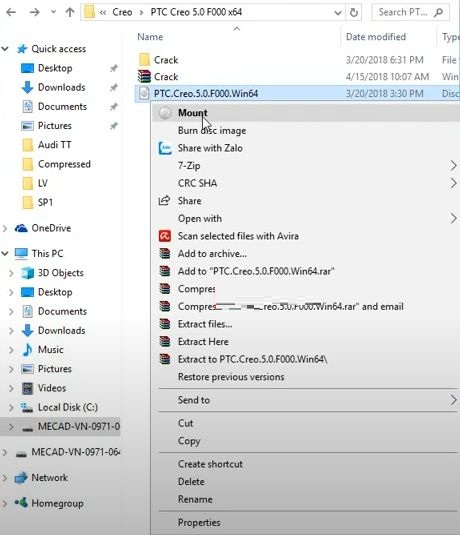Choose Delete from the context menu
This screenshot has width=460, height=535.
click(191, 482)
